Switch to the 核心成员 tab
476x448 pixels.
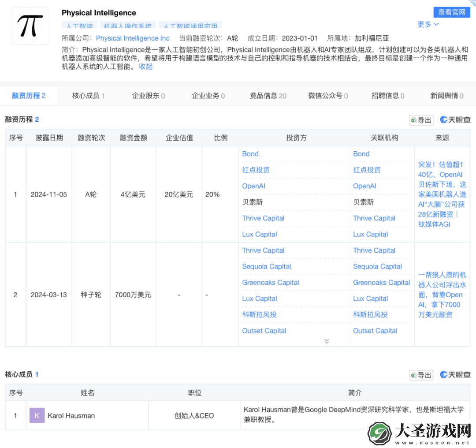(x=88, y=96)
